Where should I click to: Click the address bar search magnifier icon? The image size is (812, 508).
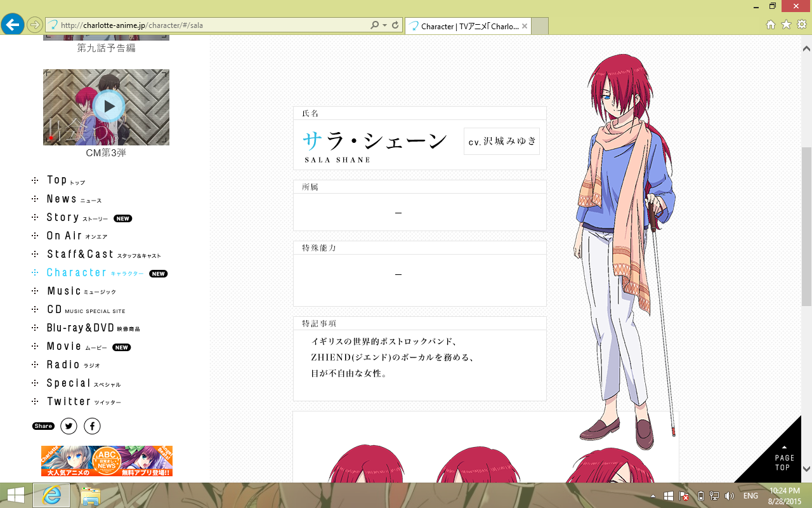coord(375,25)
